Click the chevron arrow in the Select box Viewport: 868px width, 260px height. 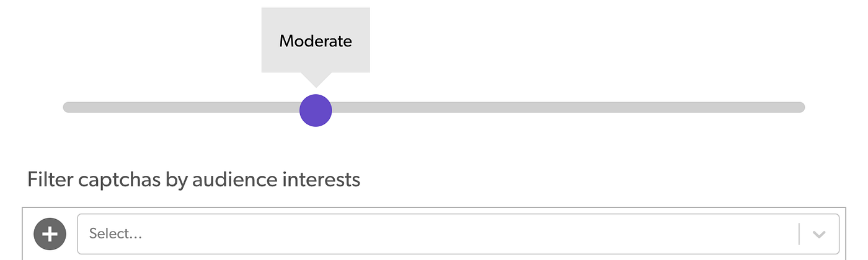pyautogui.click(x=819, y=234)
